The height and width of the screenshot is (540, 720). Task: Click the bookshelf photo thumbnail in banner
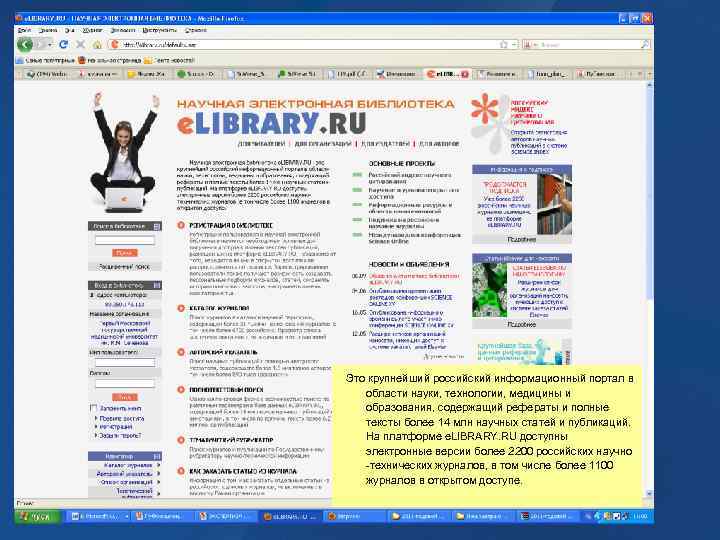click(554, 203)
